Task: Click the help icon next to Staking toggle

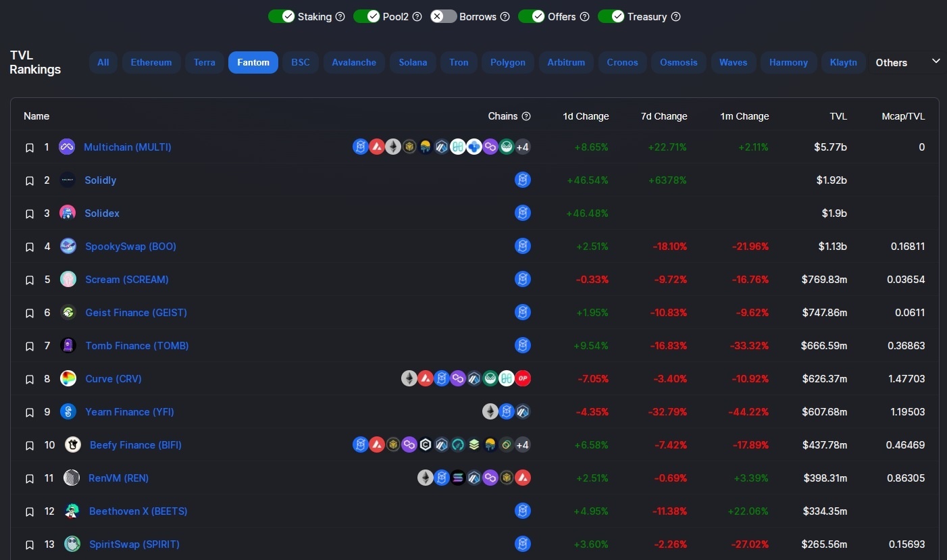Action: [x=339, y=16]
